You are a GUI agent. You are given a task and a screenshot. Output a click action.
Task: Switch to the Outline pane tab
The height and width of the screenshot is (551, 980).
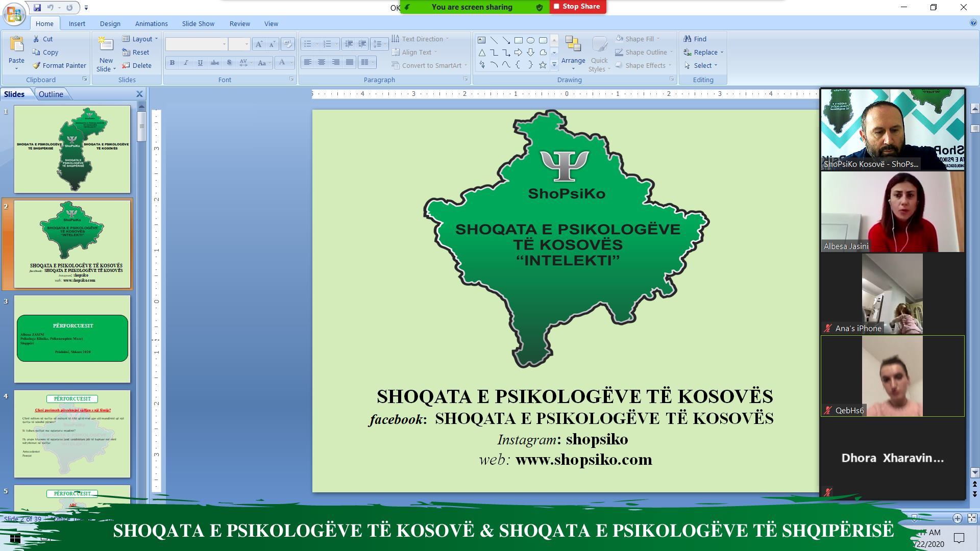[x=51, y=94]
